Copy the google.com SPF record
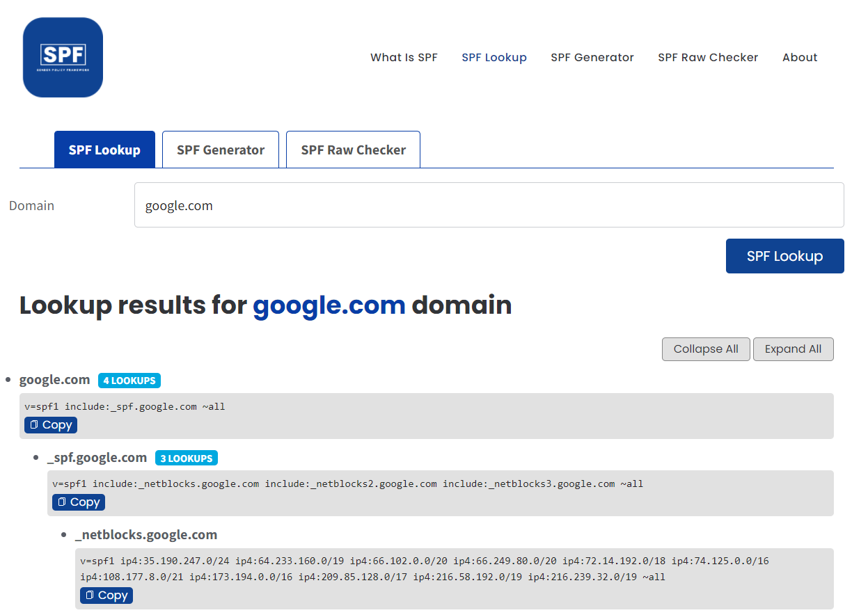 (51, 425)
